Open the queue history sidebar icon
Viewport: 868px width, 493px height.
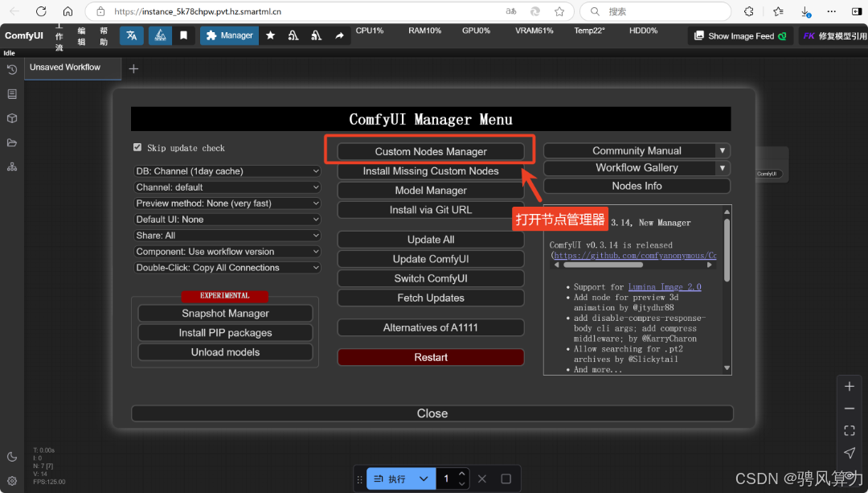click(11, 70)
